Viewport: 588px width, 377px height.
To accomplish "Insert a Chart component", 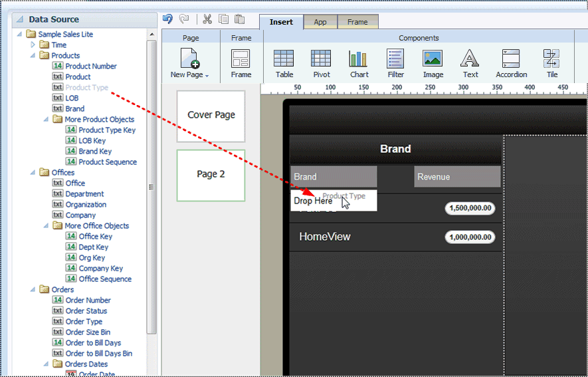I will (x=359, y=63).
